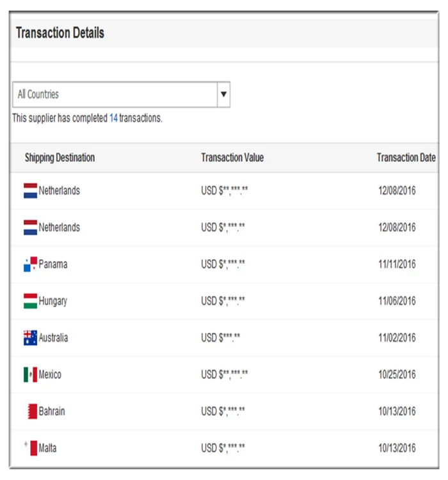This screenshot has height=480, width=448.
Task: Click the Transaction Details heading
Action: [60, 33]
